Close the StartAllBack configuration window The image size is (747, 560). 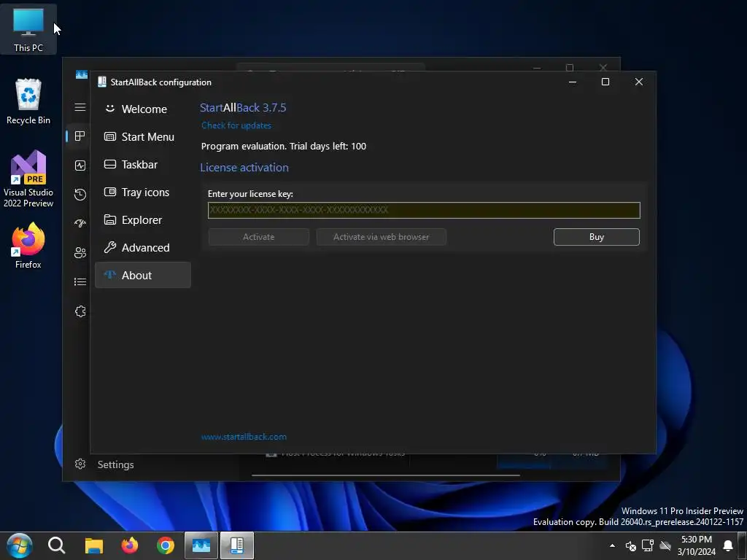[639, 82]
